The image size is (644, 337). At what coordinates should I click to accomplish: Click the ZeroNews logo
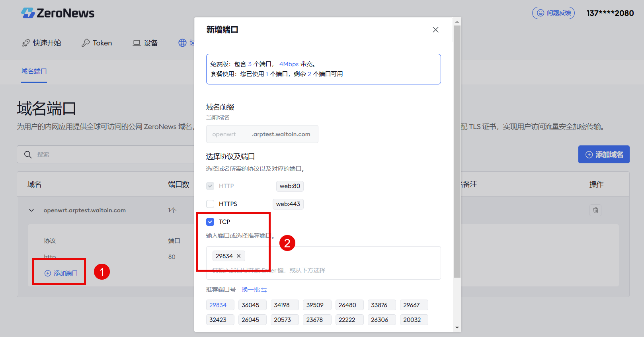tap(58, 13)
